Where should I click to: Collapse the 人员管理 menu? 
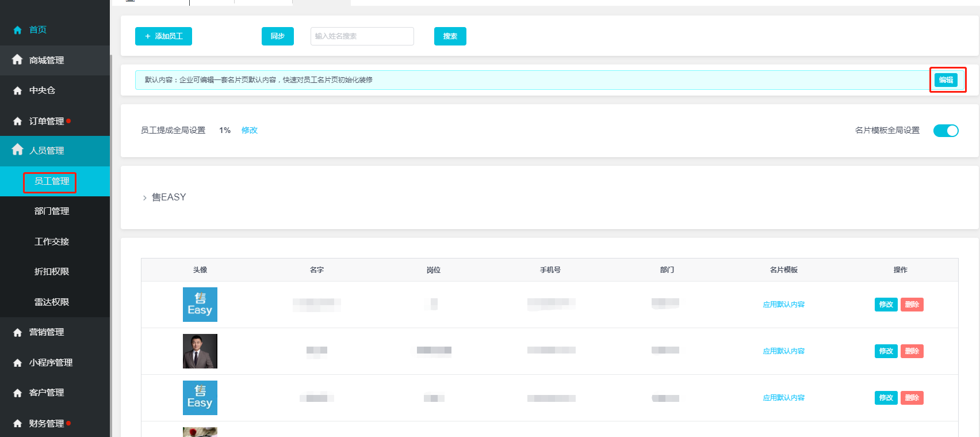pos(55,151)
